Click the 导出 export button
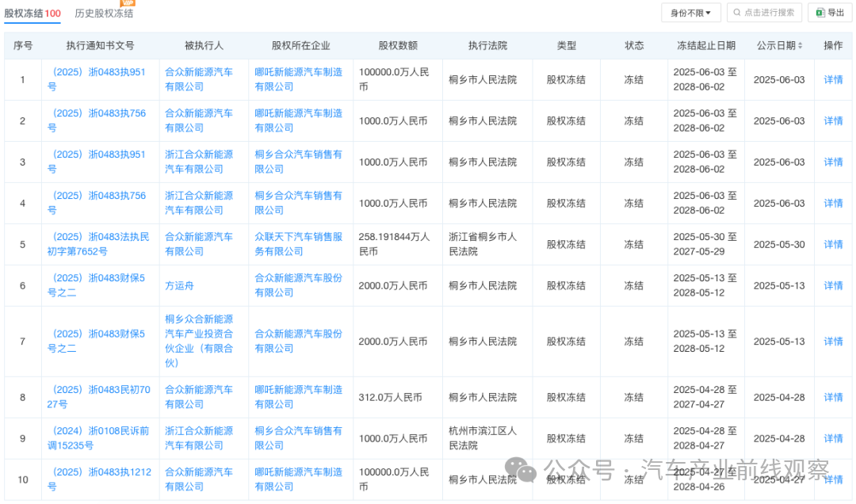Image resolution: width=856 pixels, height=504 pixels. 829,13
